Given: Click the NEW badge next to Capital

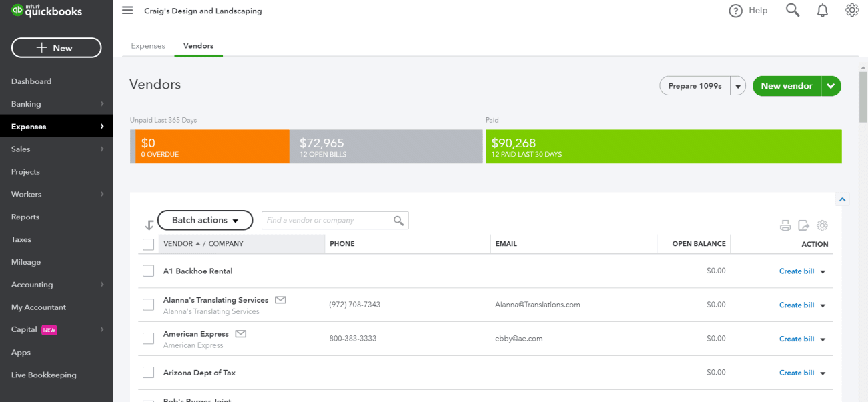Looking at the screenshot, I should [49, 330].
